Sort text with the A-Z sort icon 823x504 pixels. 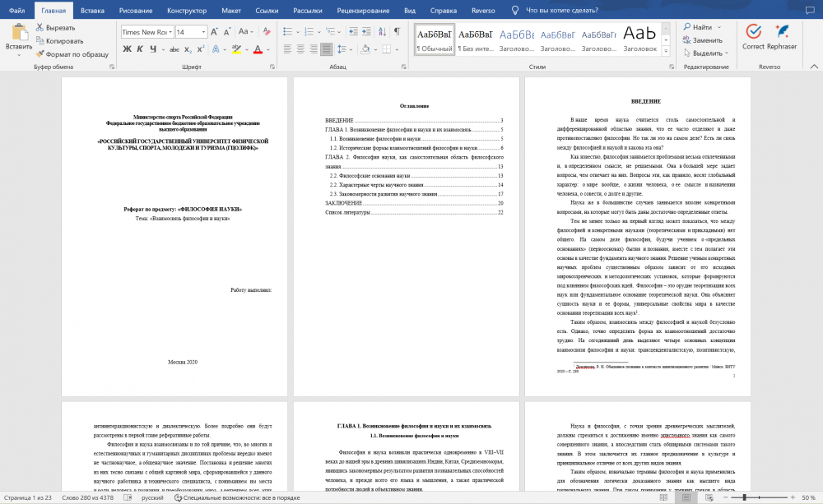coord(382,32)
